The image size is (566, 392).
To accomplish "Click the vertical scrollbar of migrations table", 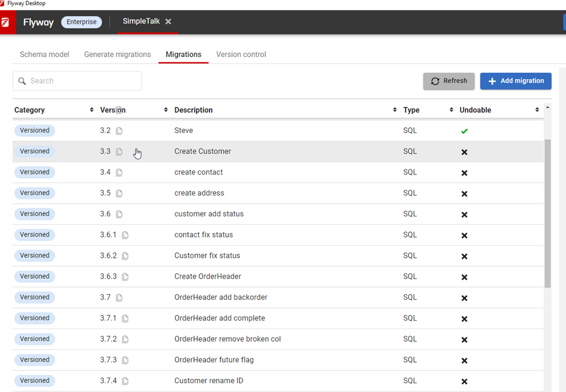I will [x=547, y=213].
